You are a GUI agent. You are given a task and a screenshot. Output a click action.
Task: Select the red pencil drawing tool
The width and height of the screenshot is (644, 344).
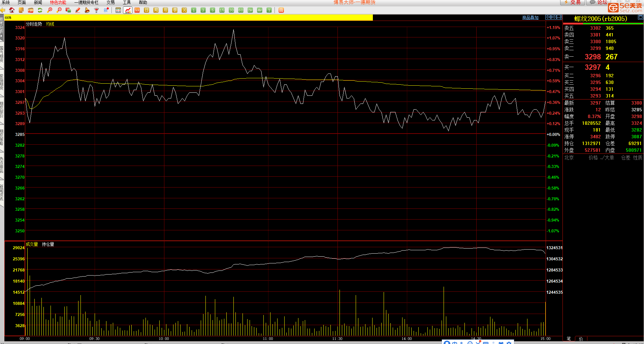tap(78, 10)
